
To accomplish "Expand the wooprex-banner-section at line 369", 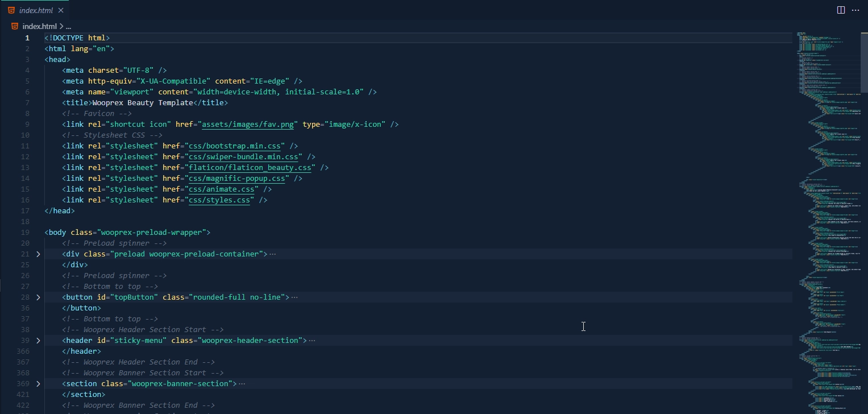I will coord(38,383).
